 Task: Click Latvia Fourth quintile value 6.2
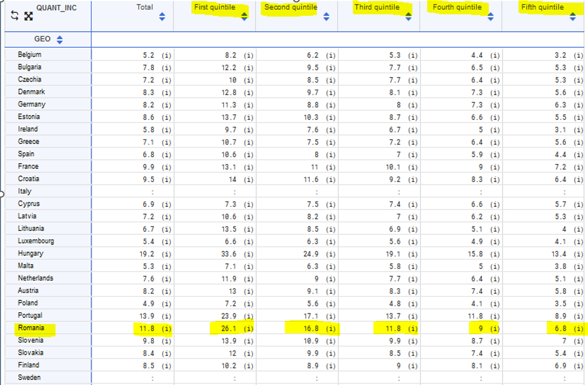(x=477, y=217)
